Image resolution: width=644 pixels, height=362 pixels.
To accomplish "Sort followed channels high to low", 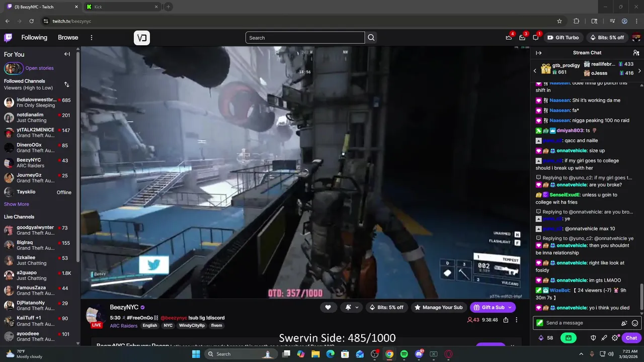I will 66,84.
